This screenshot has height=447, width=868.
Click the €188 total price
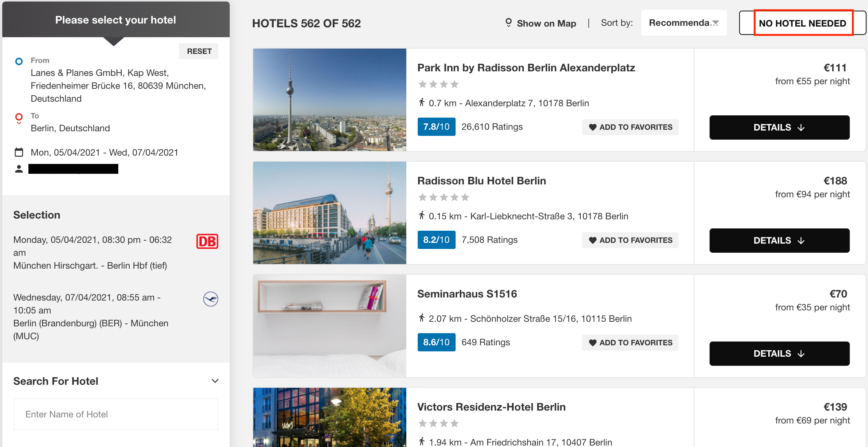pos(835,181)
